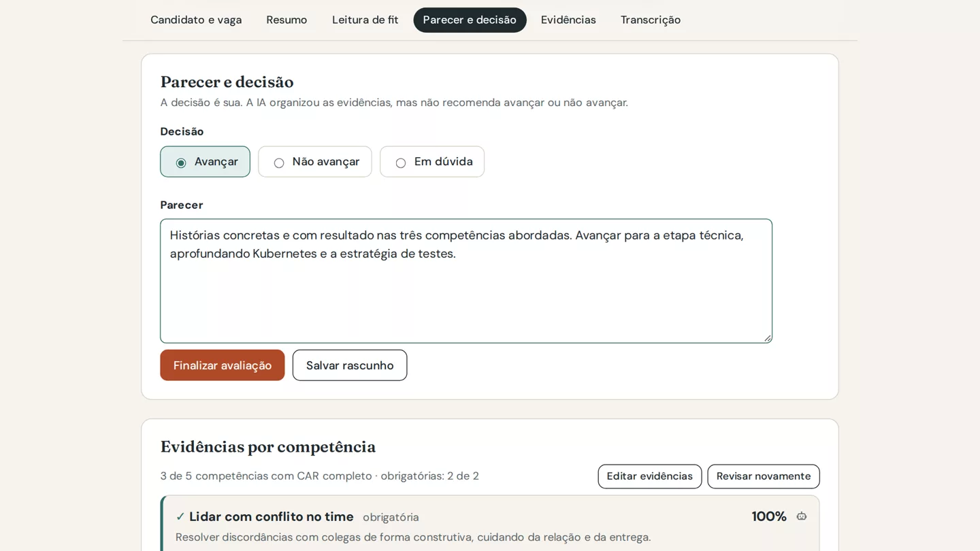Select the Parecer e decisão tab
Screen dimensions: 980x551
click(x=470, y=20)
